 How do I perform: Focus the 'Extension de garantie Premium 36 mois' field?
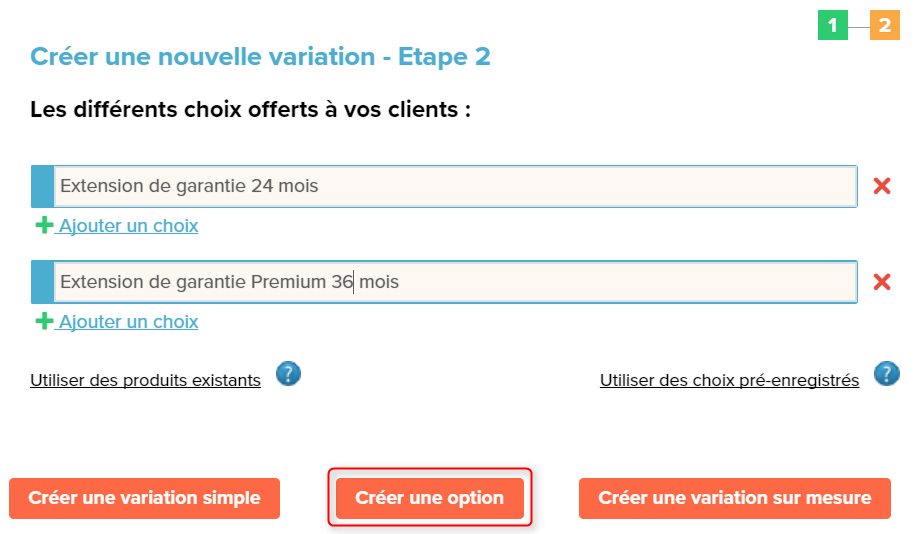point(455,282)
